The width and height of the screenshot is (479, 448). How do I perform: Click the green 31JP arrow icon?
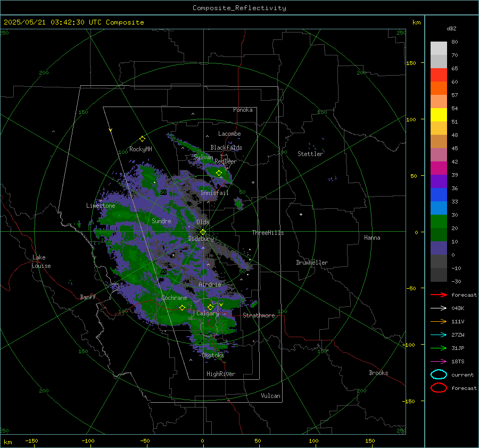click(439, 348)
